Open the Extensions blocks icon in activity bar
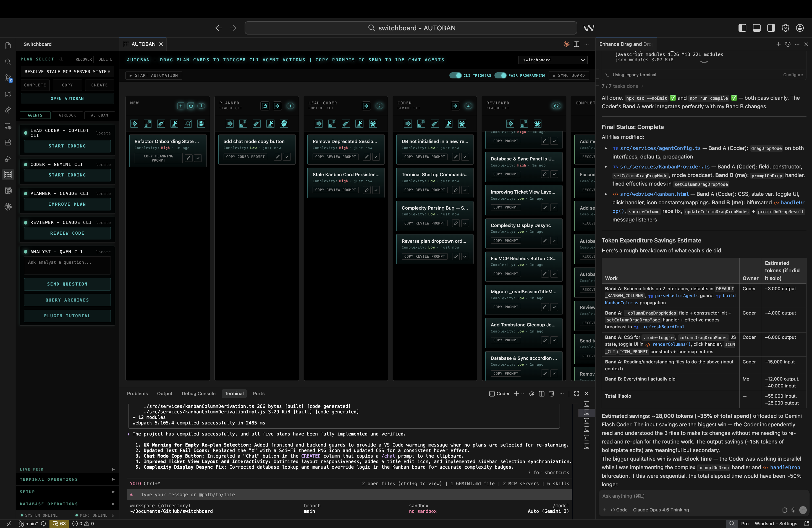812x528 pixels. tap(8, 142)
